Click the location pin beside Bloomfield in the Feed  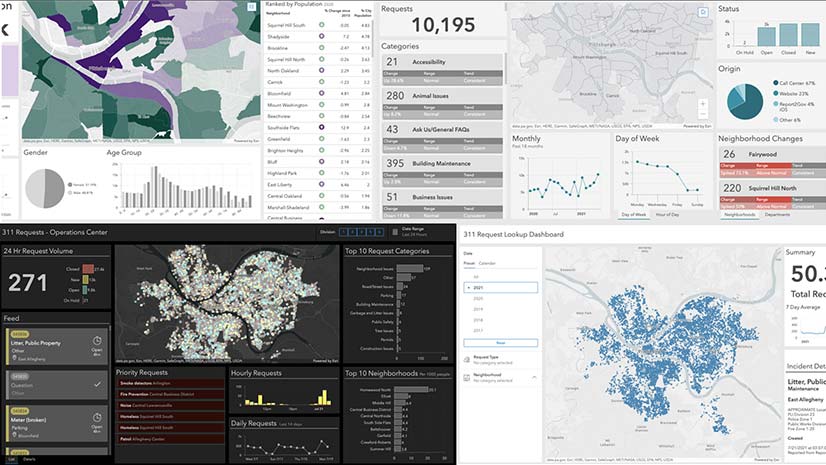pos(14,436)
